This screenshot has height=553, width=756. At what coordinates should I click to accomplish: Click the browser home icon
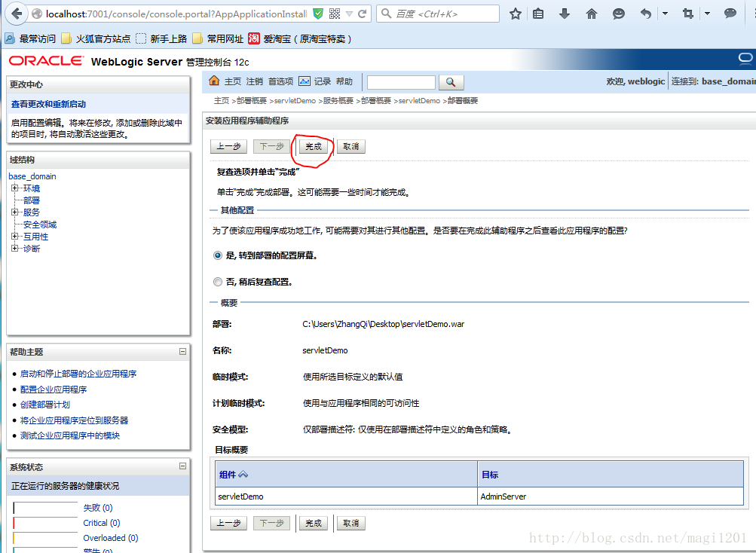(x=591, y=14)
